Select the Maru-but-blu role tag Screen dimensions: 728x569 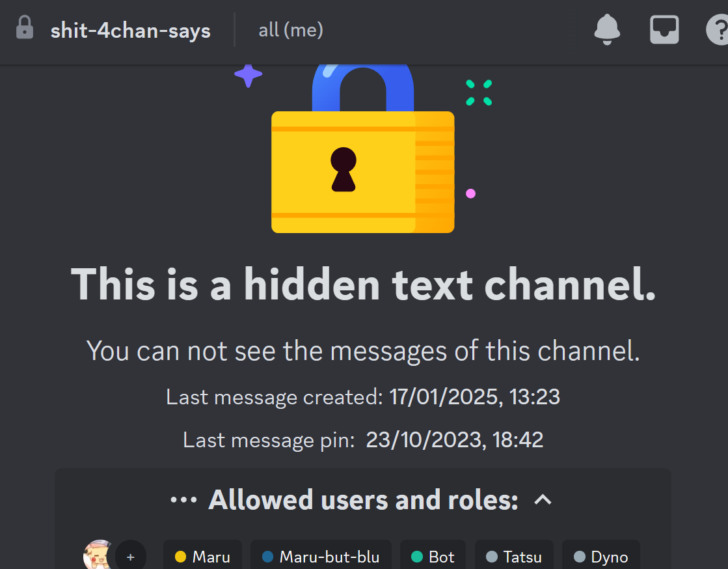pos(321,555)
